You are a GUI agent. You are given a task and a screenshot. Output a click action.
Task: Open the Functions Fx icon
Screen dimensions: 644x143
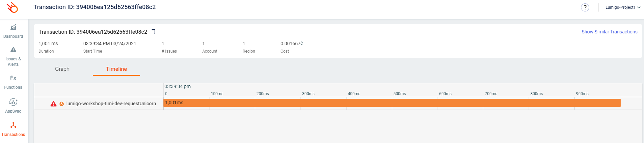click(x=13, y=78)
